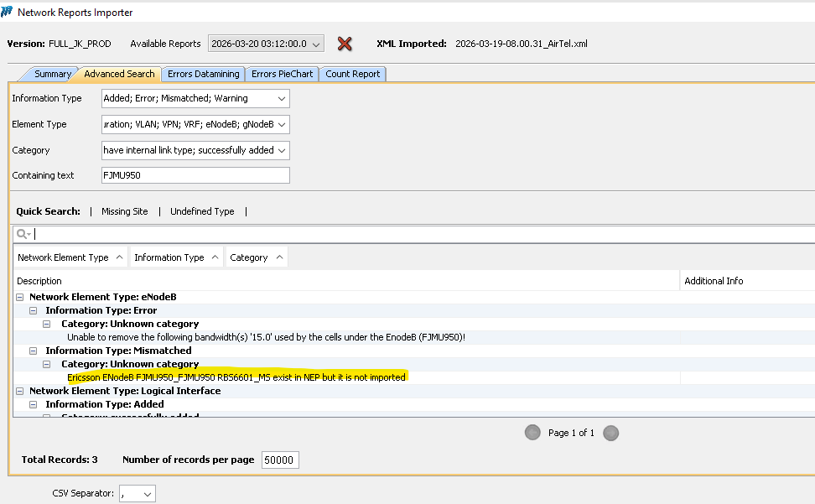Choose a CSV Separator from dropdown
Screen dimensions: 815x504
click(x=137, y=494)
